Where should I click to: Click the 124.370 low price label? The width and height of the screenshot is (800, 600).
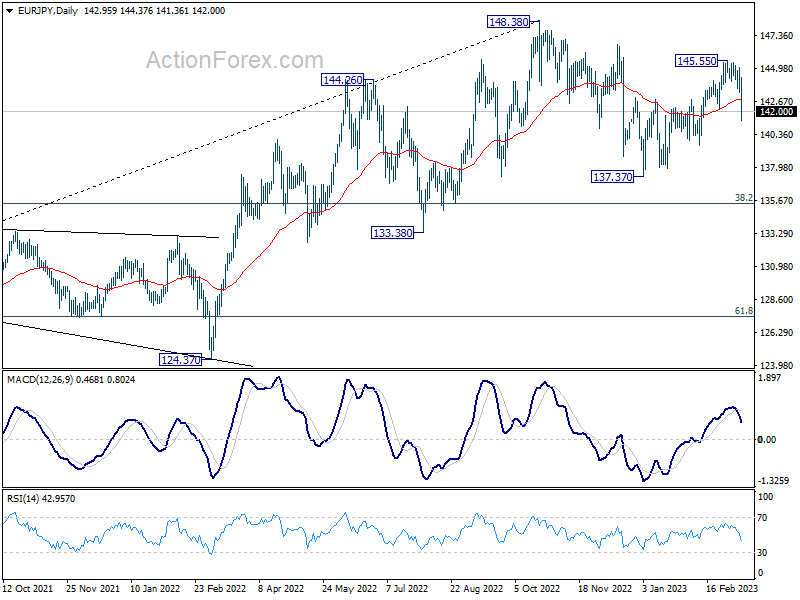tap(181, 360)
